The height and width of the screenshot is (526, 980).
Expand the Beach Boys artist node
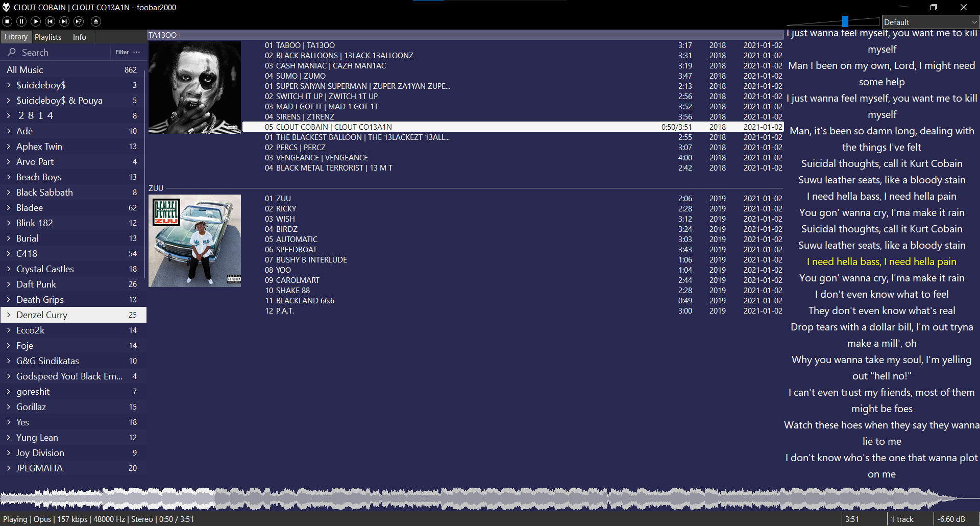pyautogui.click(x=9, y=177)
